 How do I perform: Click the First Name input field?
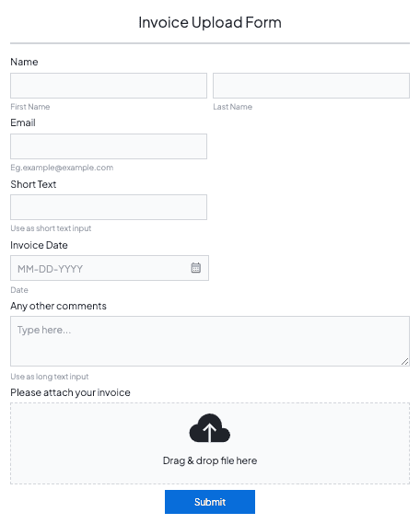click(109, 86)
